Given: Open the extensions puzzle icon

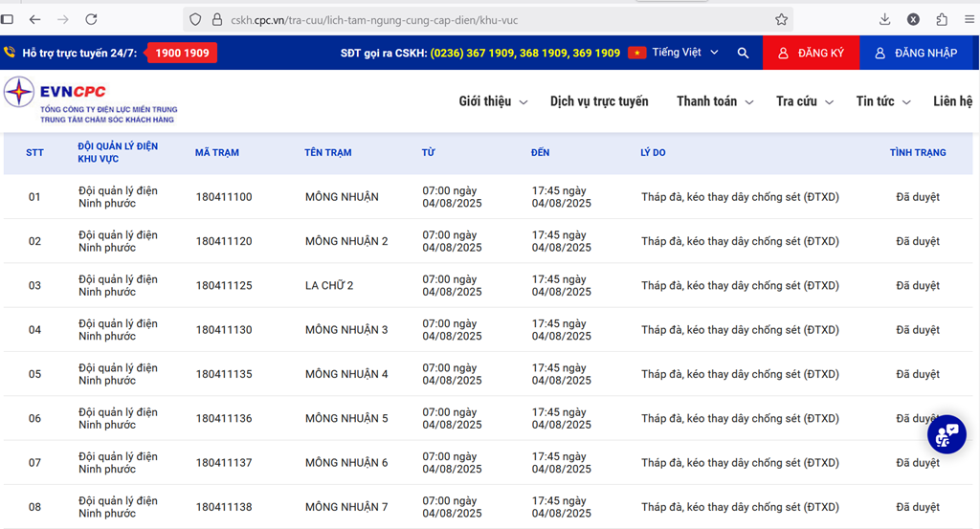Looking at the screenshot, I should point(942,19).
